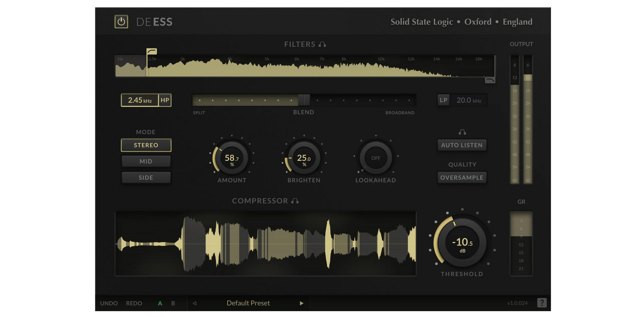Viewport: 644px width, 317px height.
Task: Click the Broadband label under the Blend slider
Action: 400,113
